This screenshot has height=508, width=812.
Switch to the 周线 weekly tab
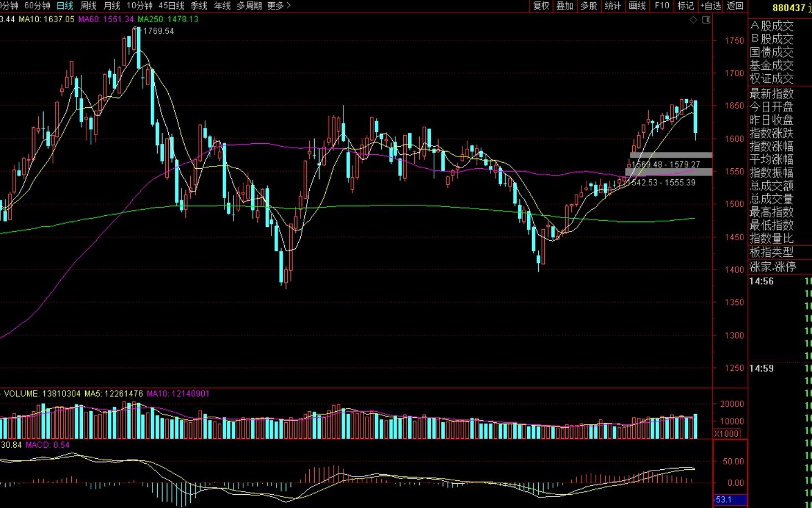[89, 6]
